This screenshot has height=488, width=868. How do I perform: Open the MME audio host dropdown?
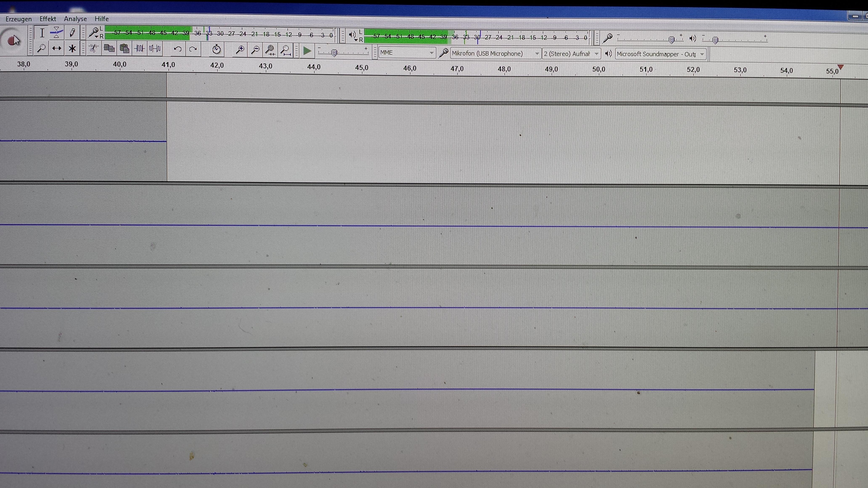407,53
